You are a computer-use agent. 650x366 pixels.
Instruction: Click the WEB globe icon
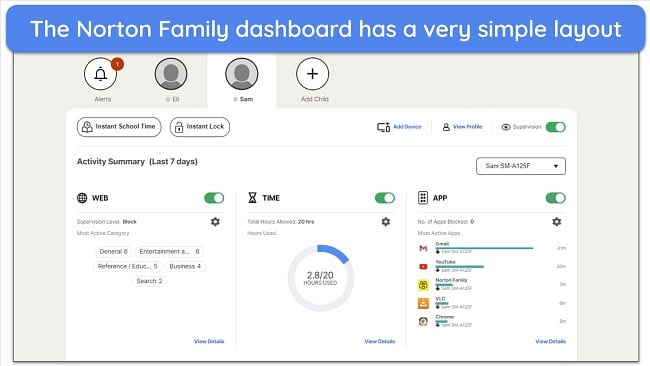(x=82, y=198)
